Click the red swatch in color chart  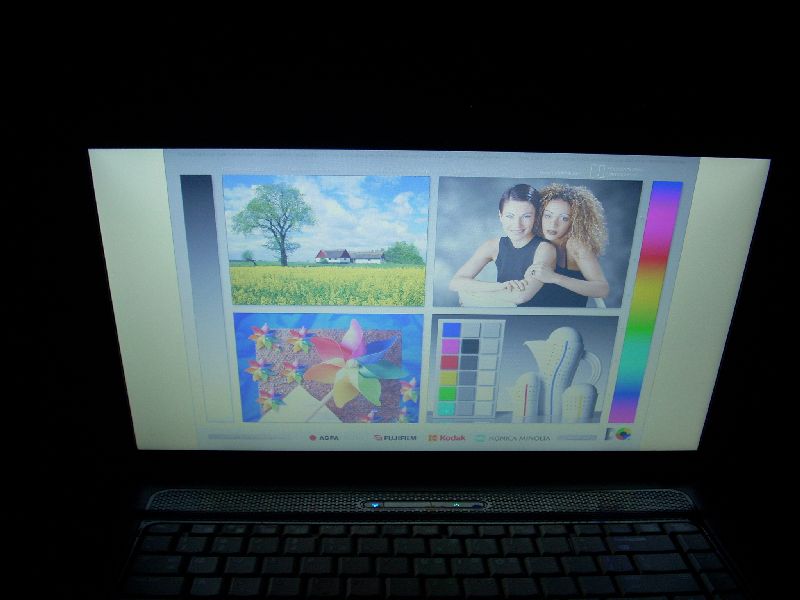tap(449, 362)
